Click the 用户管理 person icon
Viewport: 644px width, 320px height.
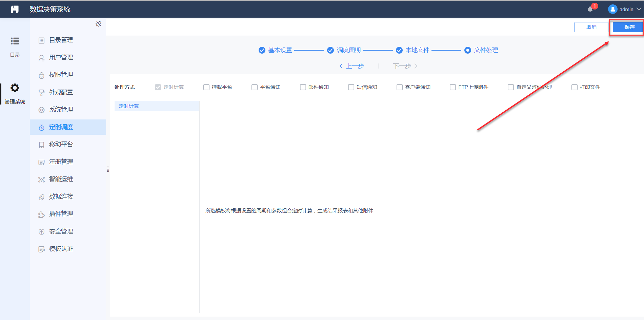coord(41,58)
